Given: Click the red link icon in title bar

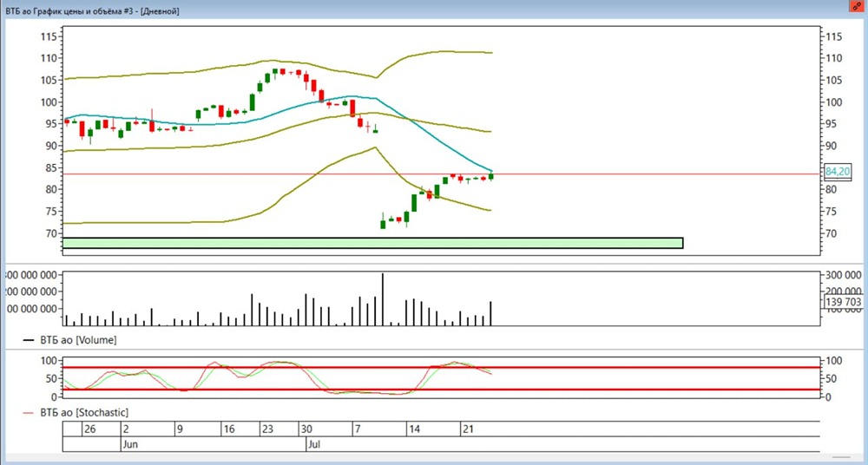Looking at the screenshot, I should pyautogui.click(x=857, y=5).
